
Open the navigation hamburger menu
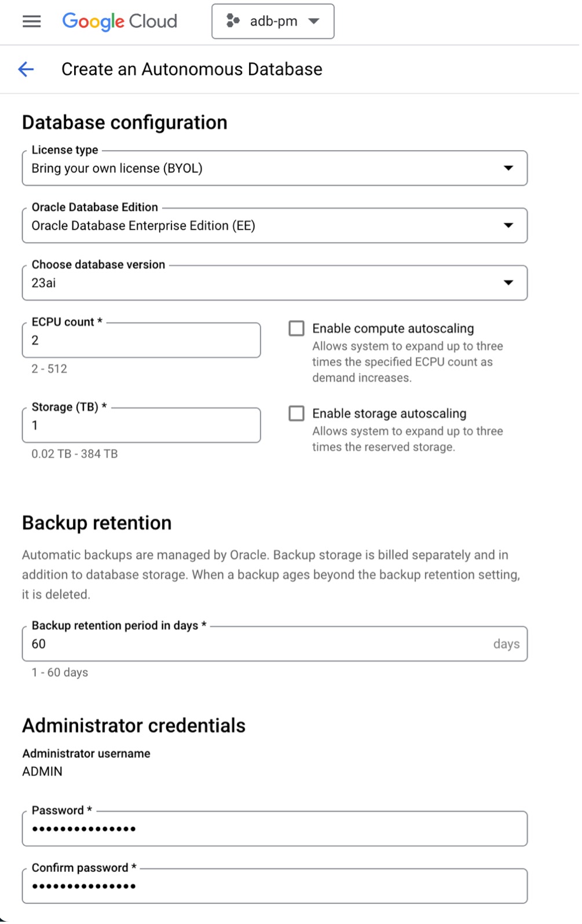coord(31,21)
